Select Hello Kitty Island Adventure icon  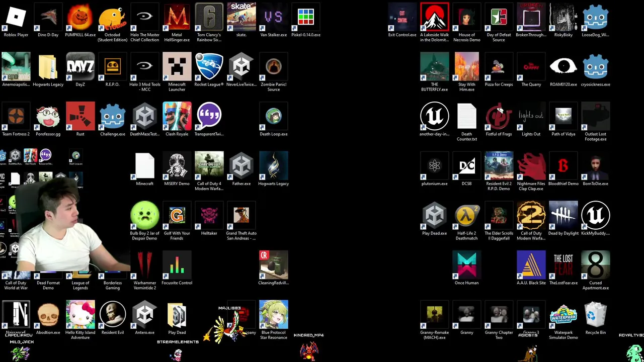80,314
